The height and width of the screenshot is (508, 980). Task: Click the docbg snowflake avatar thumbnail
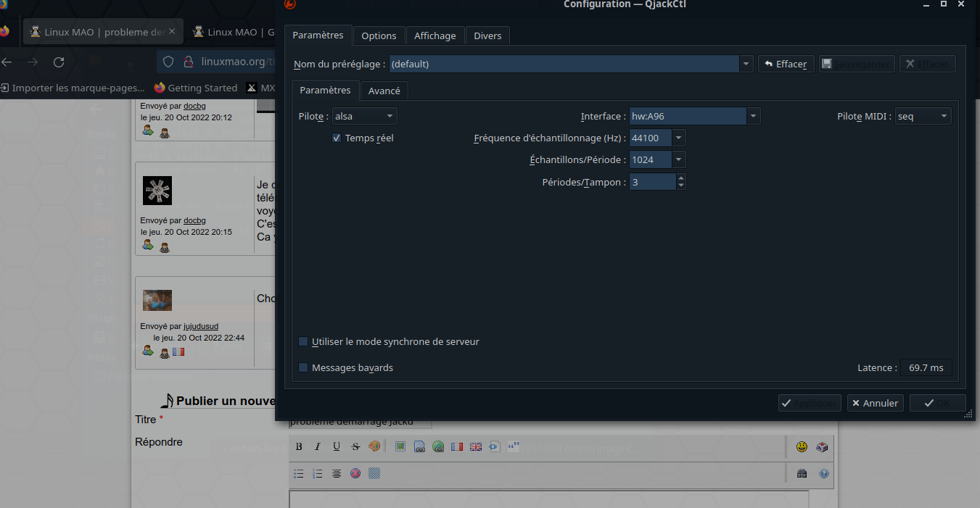point(157,191)
